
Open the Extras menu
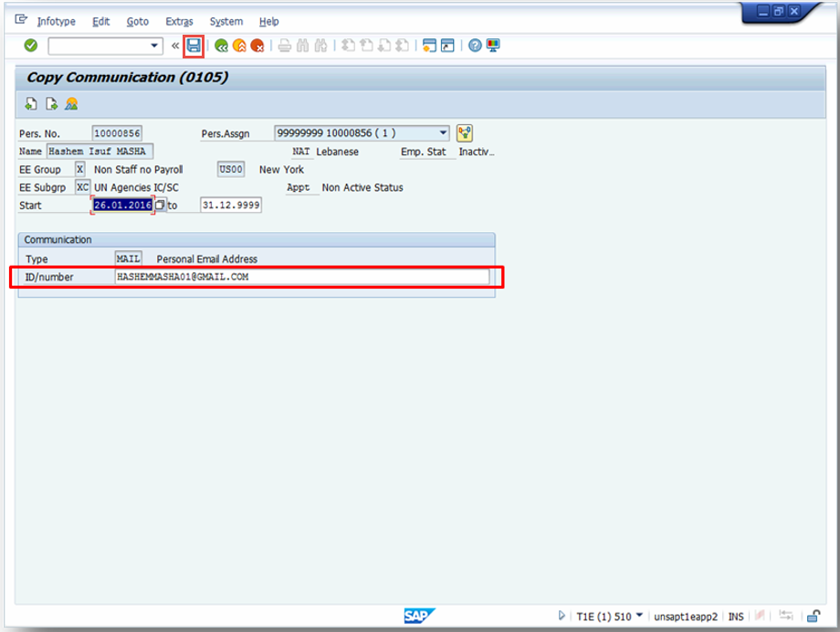pyautogui.click(x=179, y=21)
